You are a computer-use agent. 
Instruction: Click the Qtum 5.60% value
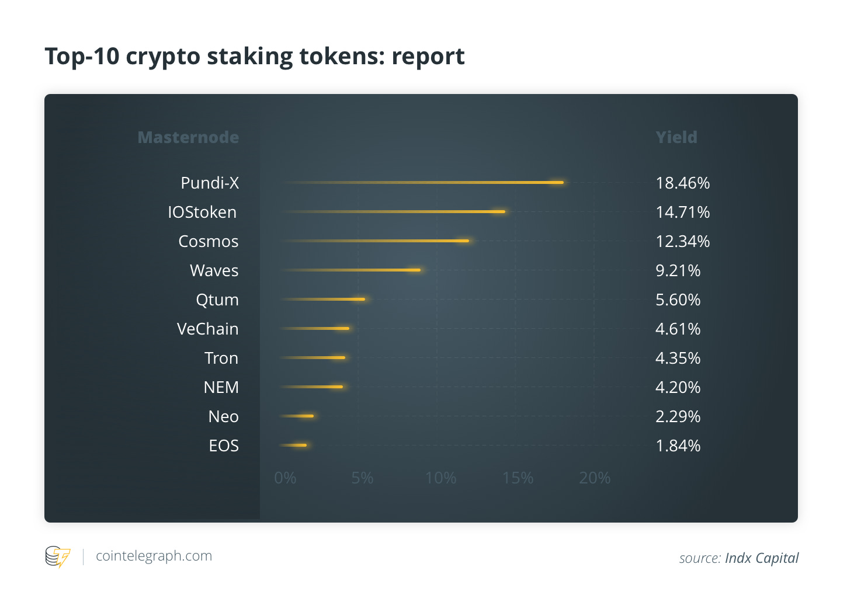(x=678, y=300)
